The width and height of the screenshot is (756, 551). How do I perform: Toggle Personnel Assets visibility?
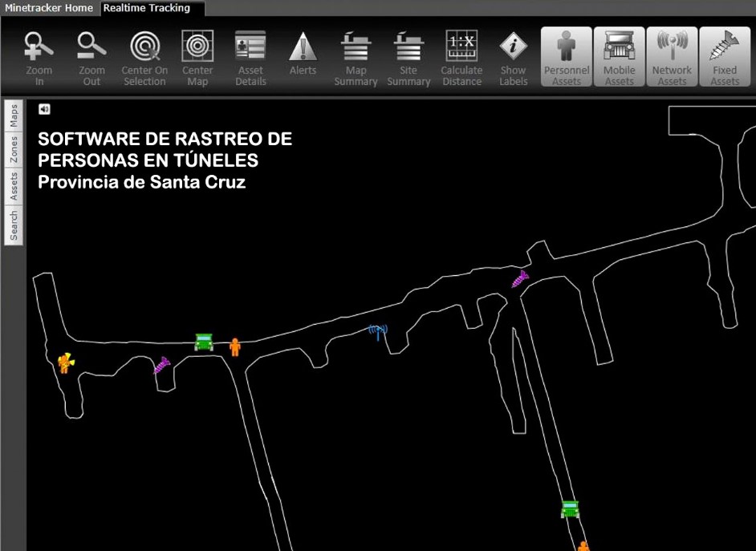pos(567,57)
